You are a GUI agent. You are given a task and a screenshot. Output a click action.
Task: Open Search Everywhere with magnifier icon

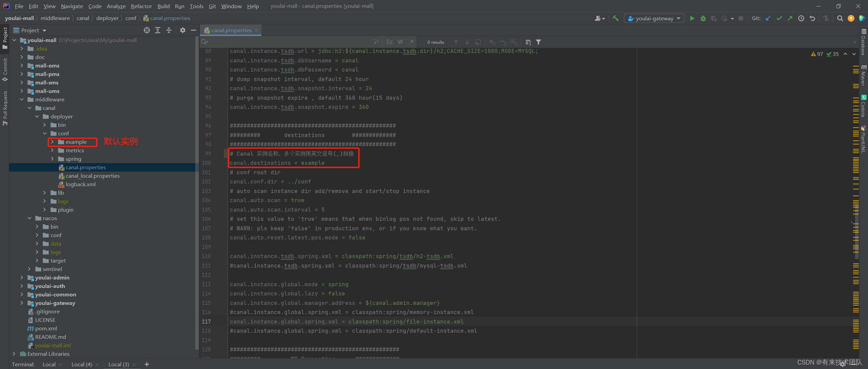pyautogui.click(x=840, y=18)
